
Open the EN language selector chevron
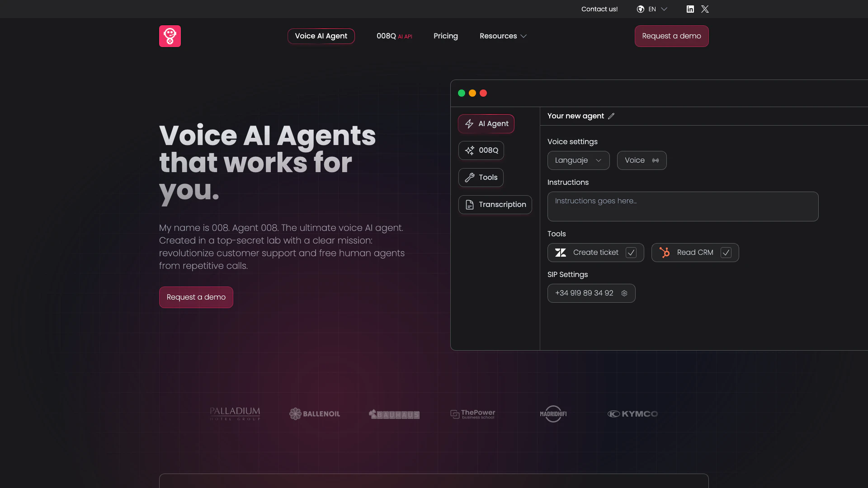pyautogui.click(x=664, y=9)
